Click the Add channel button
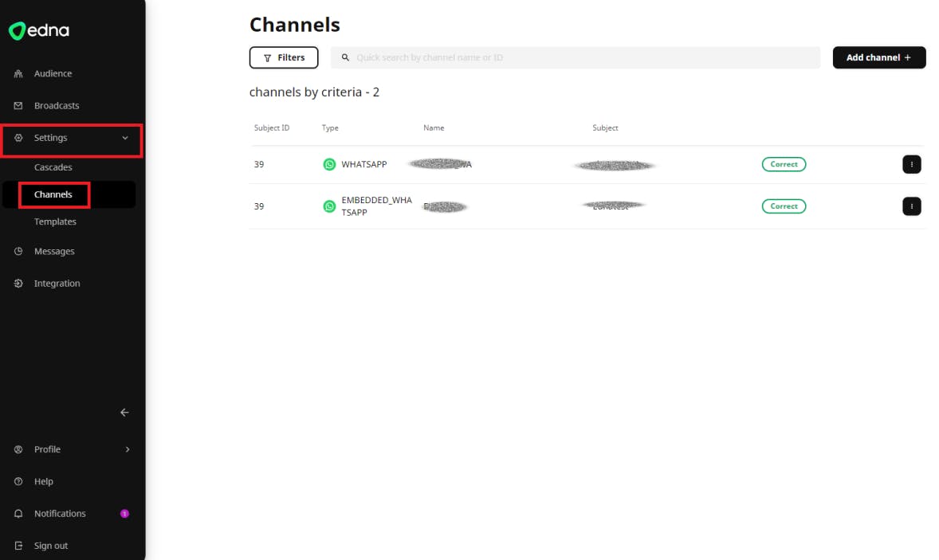 point(879,57)
